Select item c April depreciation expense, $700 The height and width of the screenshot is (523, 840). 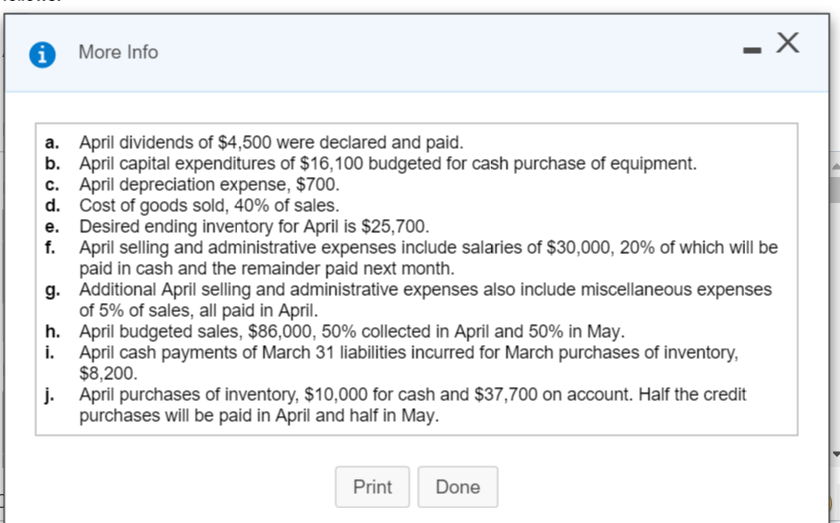coord(209,184)
